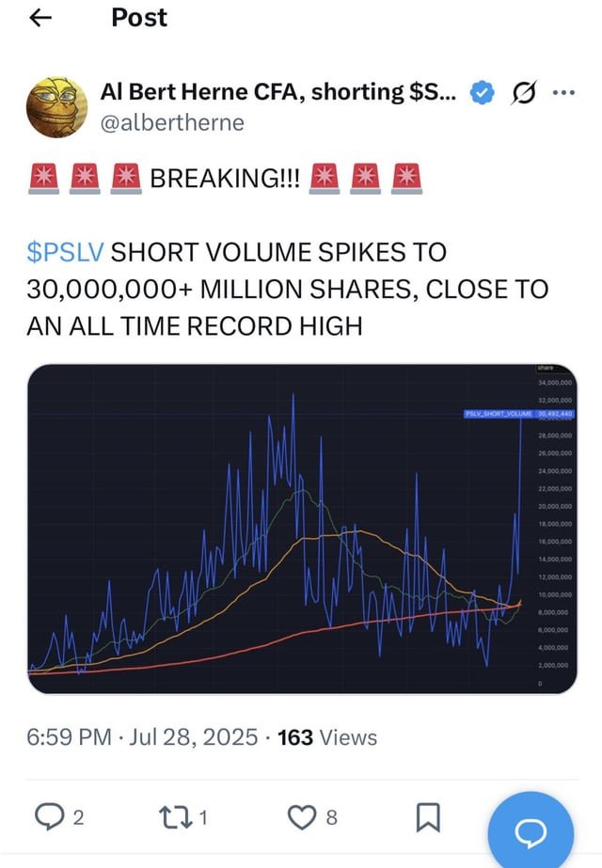Viewport: 602px width, 868px height.
Task: Open the @albertherne handle
Action: [172, 123]
